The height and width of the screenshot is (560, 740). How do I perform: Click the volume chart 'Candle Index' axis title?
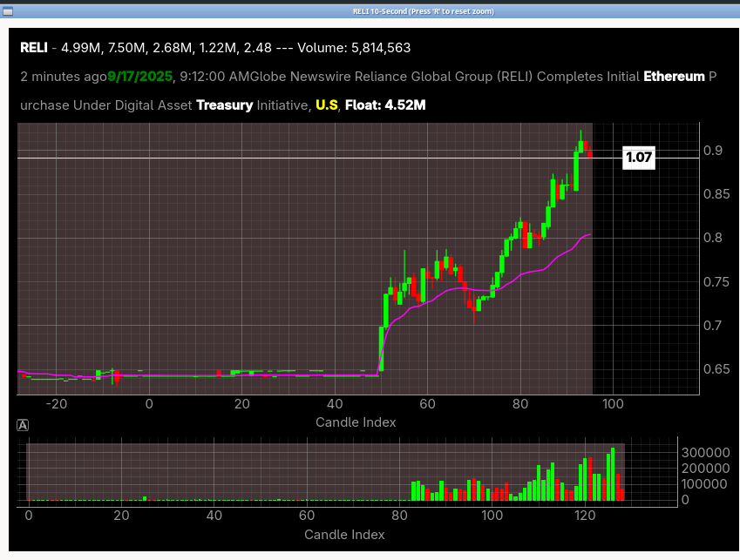(x=344, y=535)
